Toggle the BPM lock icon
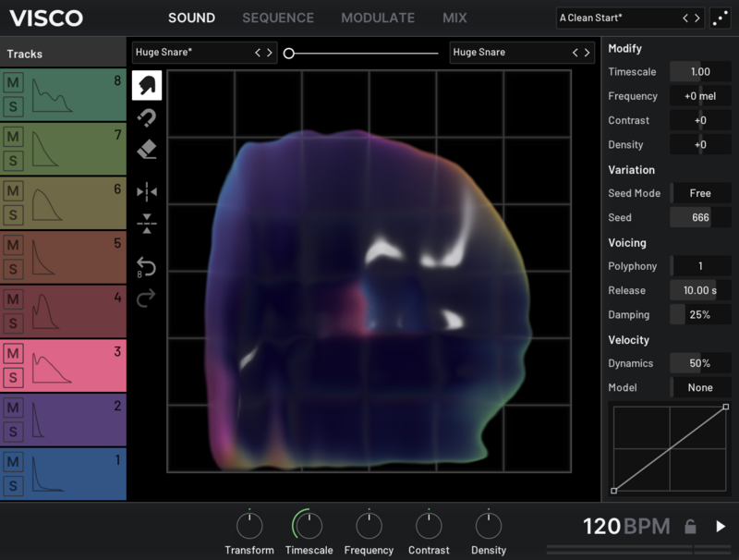The height and width of the screenshot is (560, 739). pyautogui.click(x=689, y=527)
